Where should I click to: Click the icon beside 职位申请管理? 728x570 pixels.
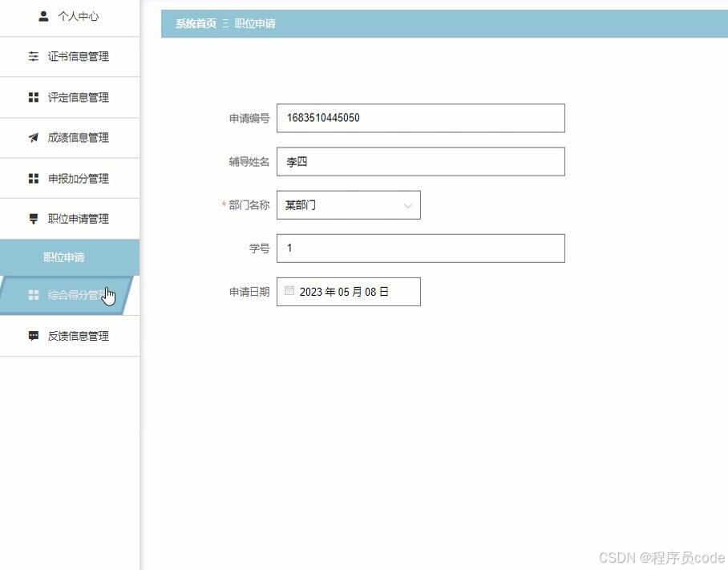coord(34,219)
